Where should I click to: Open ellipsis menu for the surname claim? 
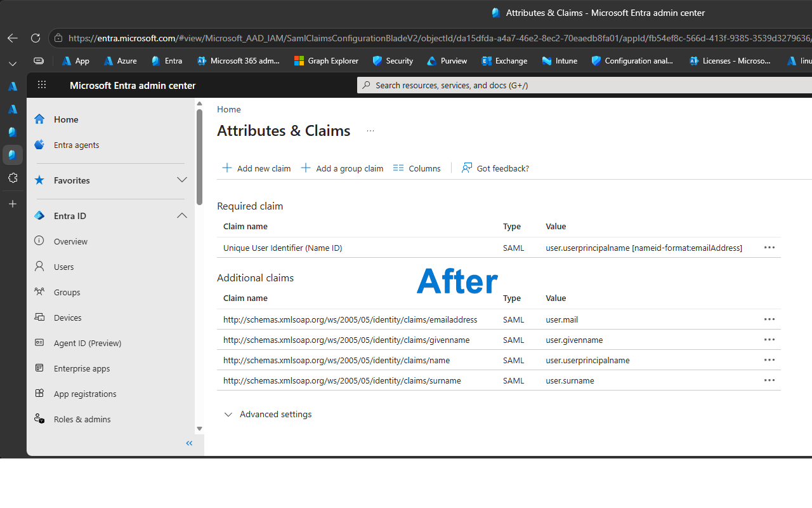(x=769, y=380)
